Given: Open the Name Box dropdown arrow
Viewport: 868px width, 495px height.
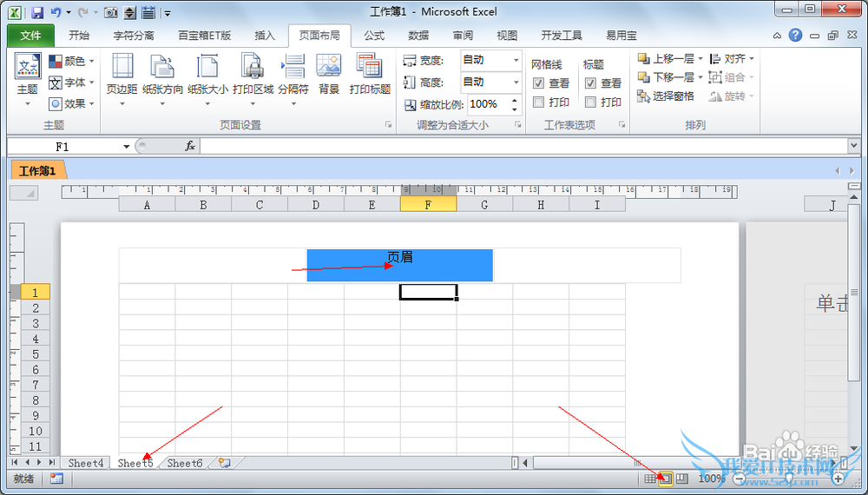Looking at the screenshot, I should point(126,147).
